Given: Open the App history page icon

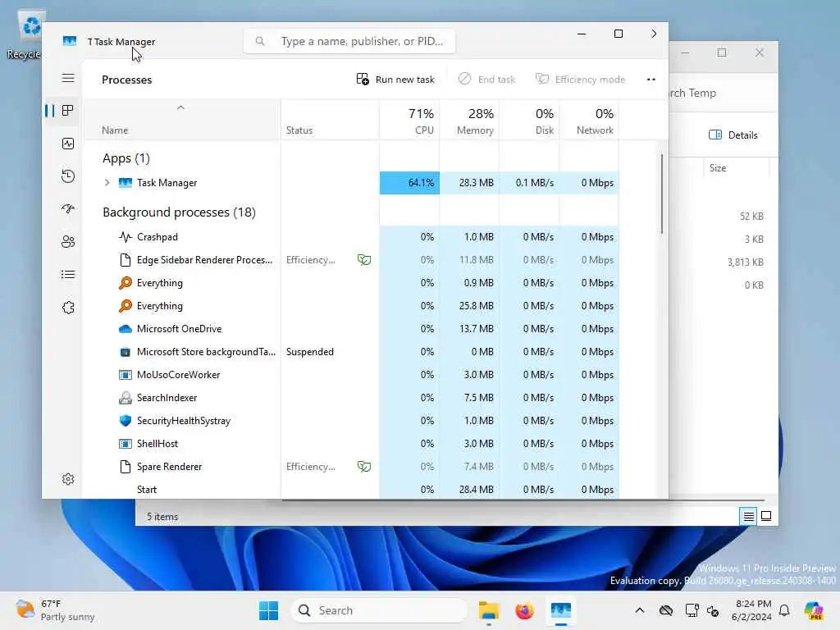Looking at the screenshot, I should tap(68, 176).
